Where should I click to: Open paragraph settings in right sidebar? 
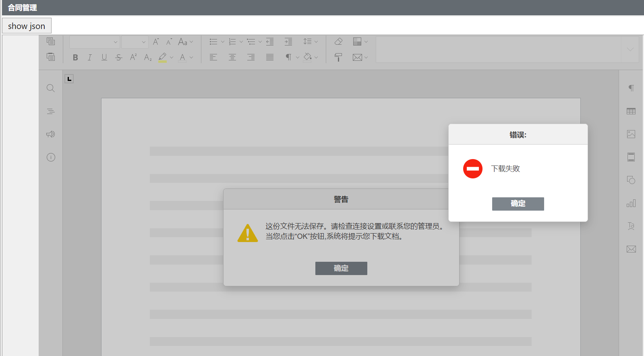[631, 88]
